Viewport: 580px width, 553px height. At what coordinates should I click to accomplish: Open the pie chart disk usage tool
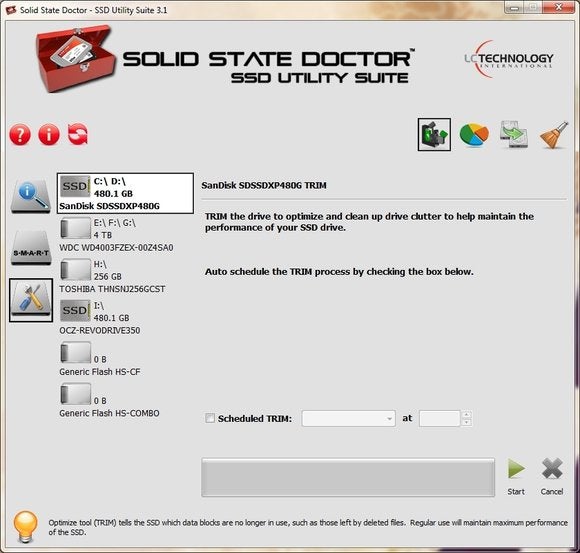[474, 134]
